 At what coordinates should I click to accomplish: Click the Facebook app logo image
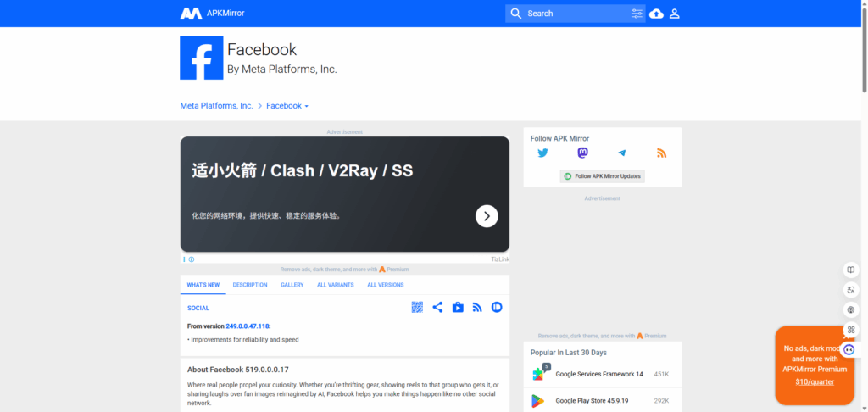pos(202,58)
